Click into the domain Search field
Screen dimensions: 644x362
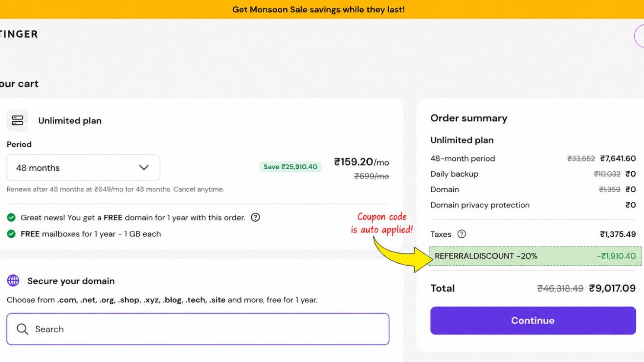[198, 329]
